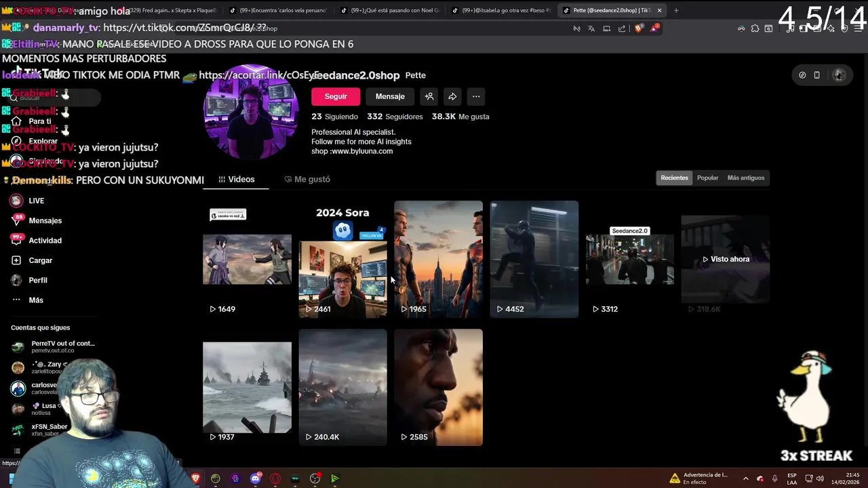Open the superhero video with 1965 views

(438, 259)
